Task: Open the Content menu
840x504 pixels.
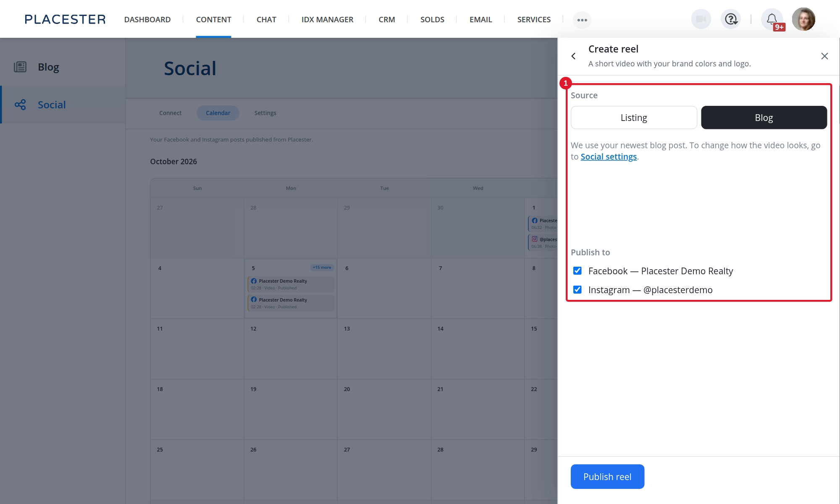Action: (x=213, y=19)
